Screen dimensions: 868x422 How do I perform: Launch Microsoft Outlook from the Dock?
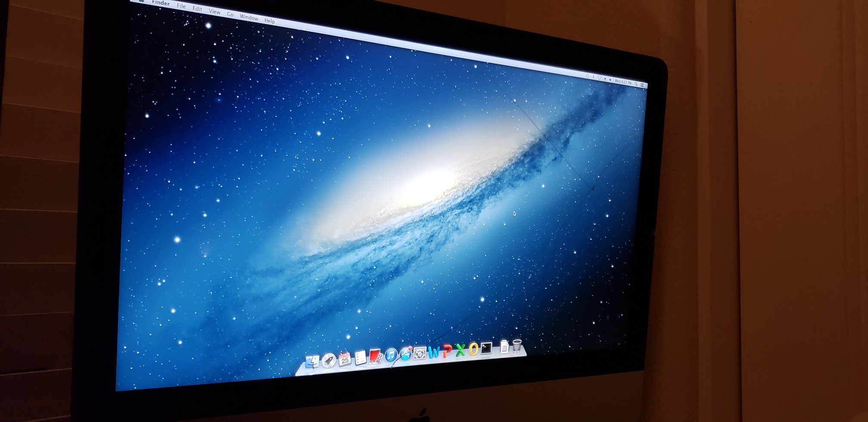[473, 349]
